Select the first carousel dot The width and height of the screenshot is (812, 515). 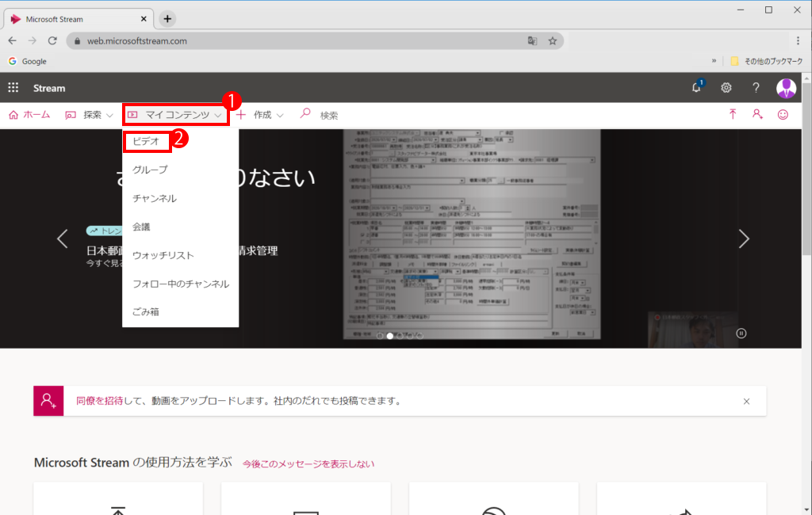click(380, 336)
